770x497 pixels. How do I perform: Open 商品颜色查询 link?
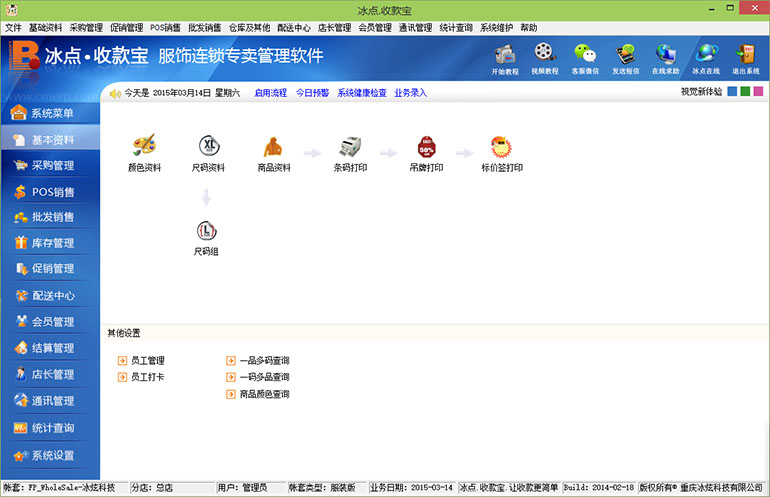(258, 394)
